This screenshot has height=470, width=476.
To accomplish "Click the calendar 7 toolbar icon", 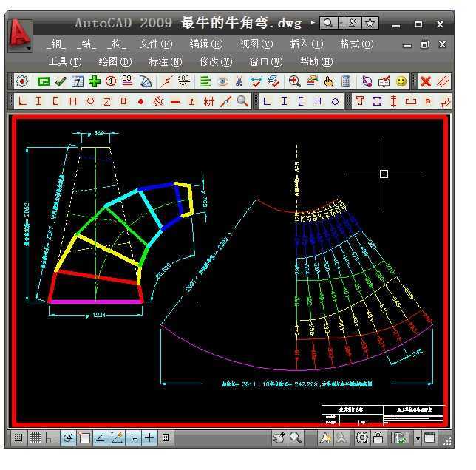I will [x=78, y=81].
